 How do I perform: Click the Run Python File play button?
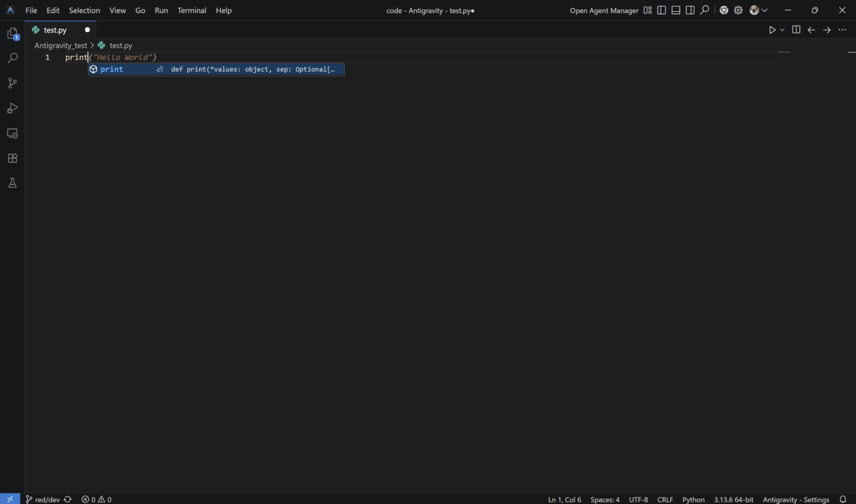pos(772,30)
